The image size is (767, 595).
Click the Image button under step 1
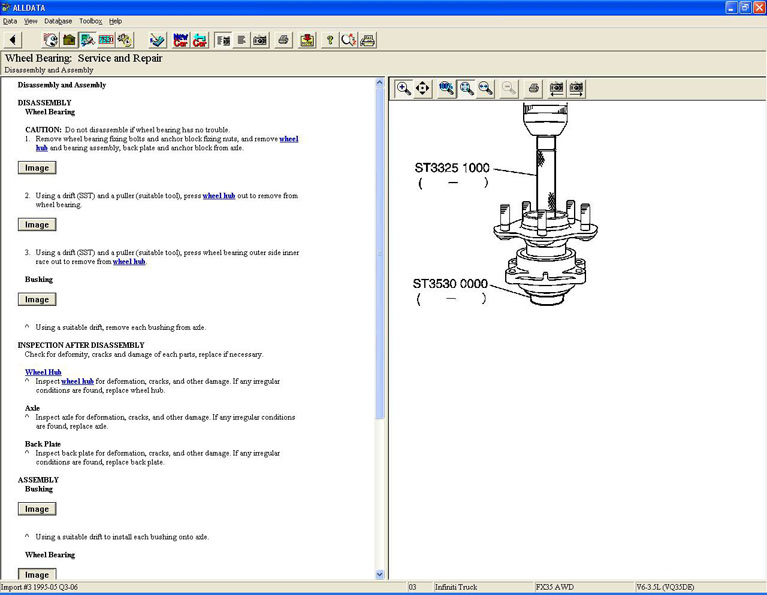[x=37, y=168]
